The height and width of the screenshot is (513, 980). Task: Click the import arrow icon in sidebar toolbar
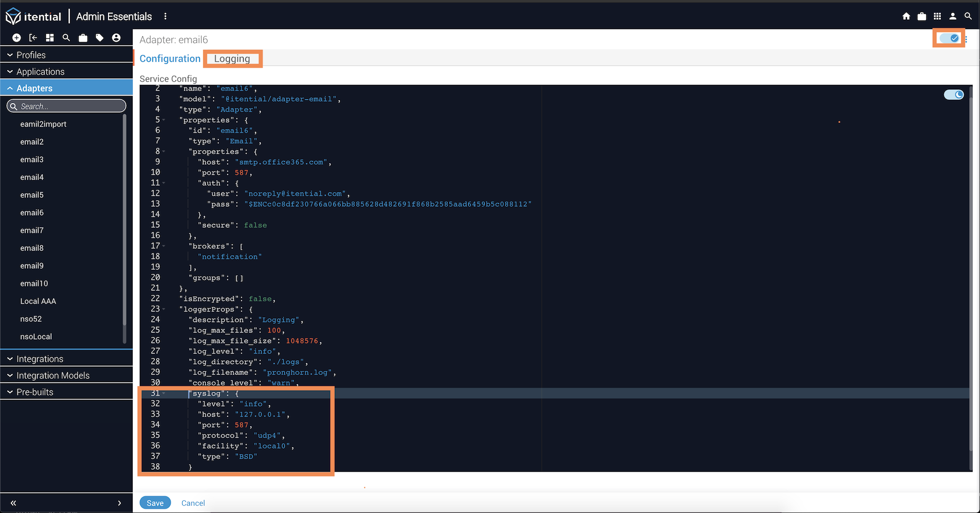pos(33,38)
